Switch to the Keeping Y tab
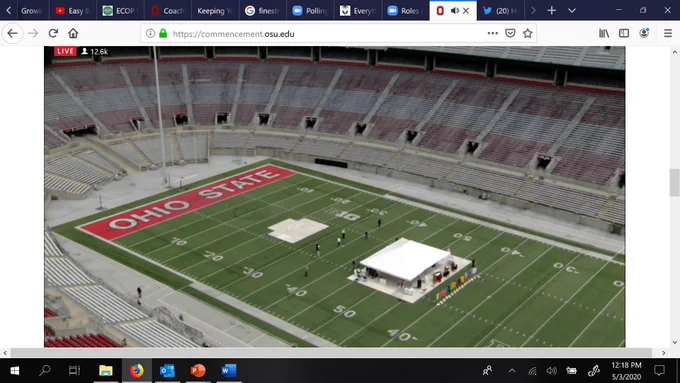The image size is (680, 383). coord(215,11)
